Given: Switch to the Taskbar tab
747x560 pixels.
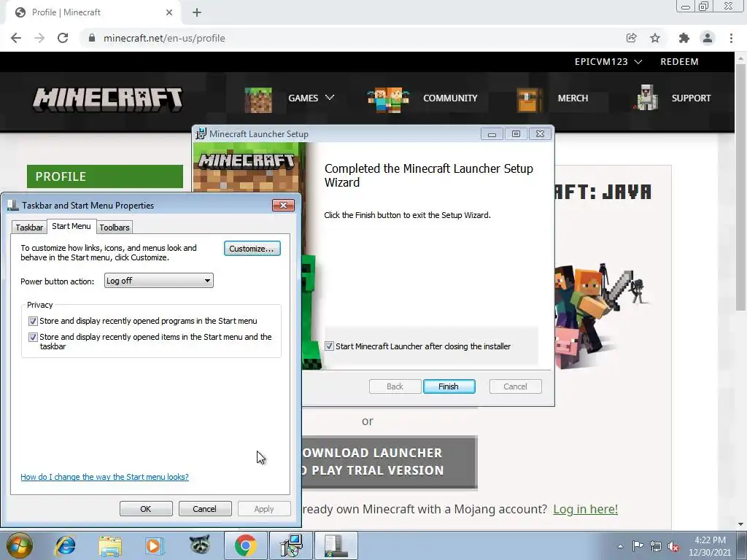Looking at the screenshot, I should point(29,227).
